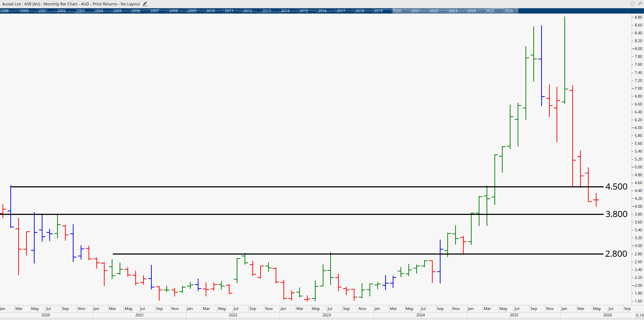Image resolution: width=644 pixels, height=320 pixels.
Task: Select year 2014 on the overview timeline
Action: (285, 11)
